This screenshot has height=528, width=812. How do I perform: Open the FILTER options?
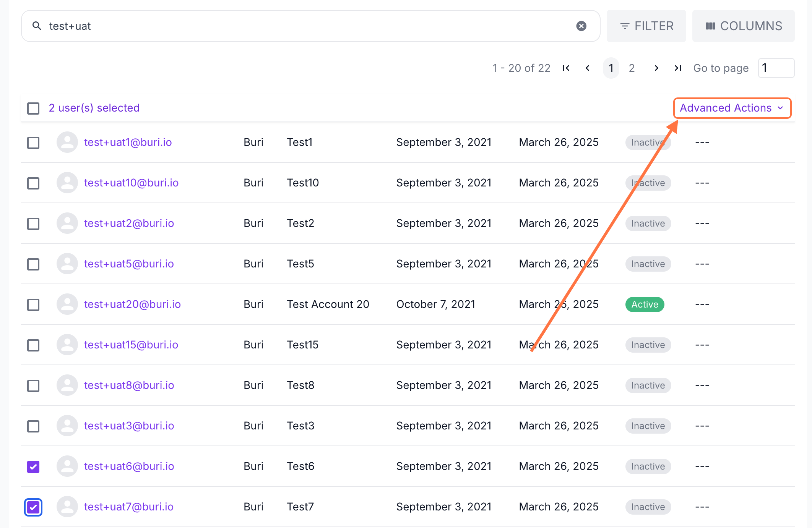646,26
